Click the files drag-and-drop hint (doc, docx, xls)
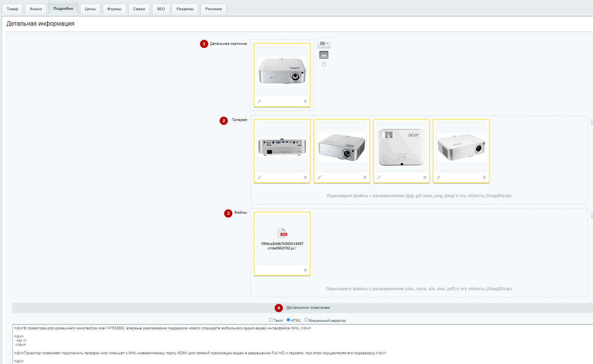Viewport: 593px width, 364px height. (x=419, y=289)
